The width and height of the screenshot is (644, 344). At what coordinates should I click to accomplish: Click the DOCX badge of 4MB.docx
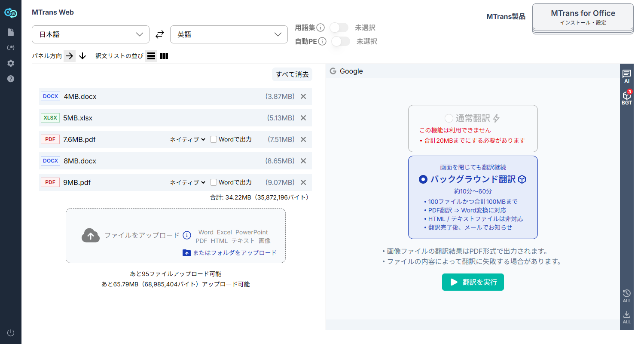pos(51,96)
